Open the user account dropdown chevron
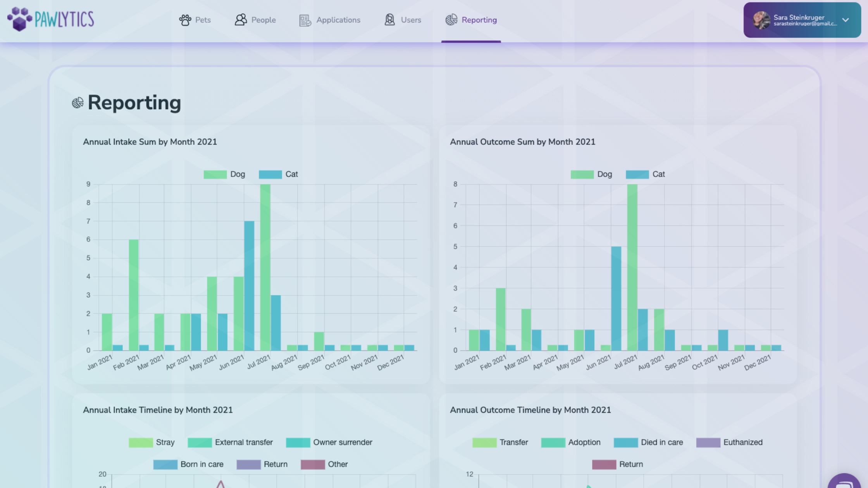Image resolution: width=868 pixels, height=488 pixels. (846, 20)
